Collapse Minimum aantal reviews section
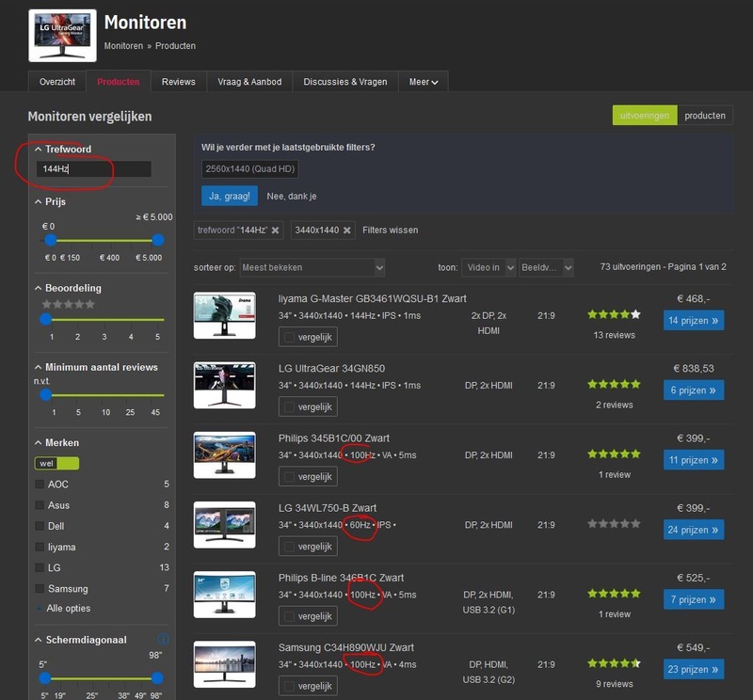The height and width of the screenshot is (700, 753). click(x=38, y=367)
